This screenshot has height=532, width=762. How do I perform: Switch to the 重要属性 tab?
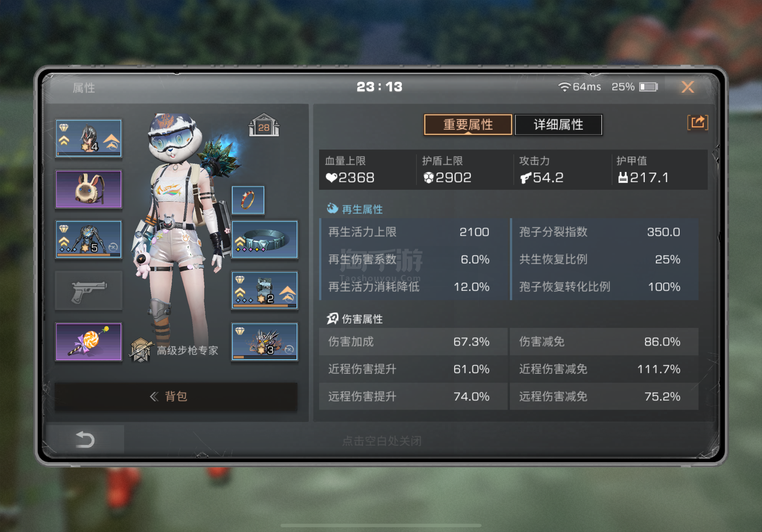tap(468, 125)
